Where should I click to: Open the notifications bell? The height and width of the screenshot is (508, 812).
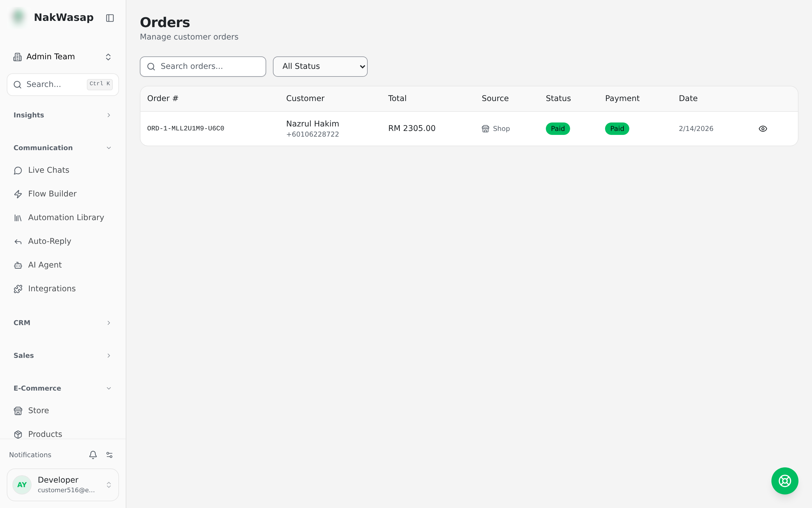point(93,455)
